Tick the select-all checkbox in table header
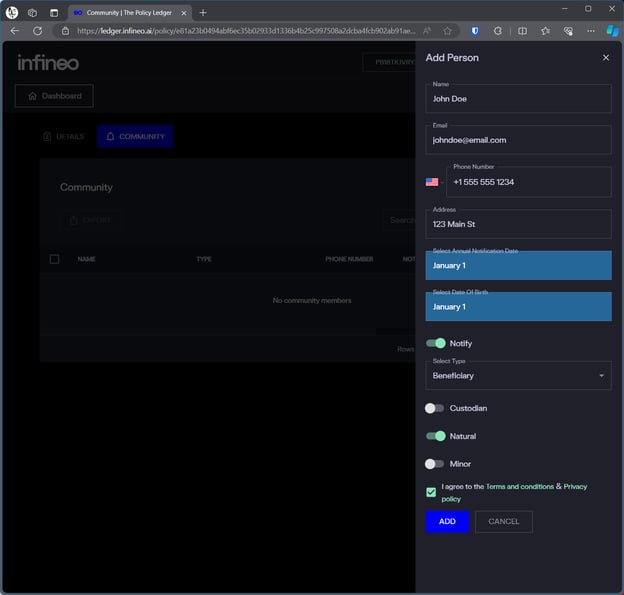The width and height of the screenshot is (624, 595). click(55, 259)
